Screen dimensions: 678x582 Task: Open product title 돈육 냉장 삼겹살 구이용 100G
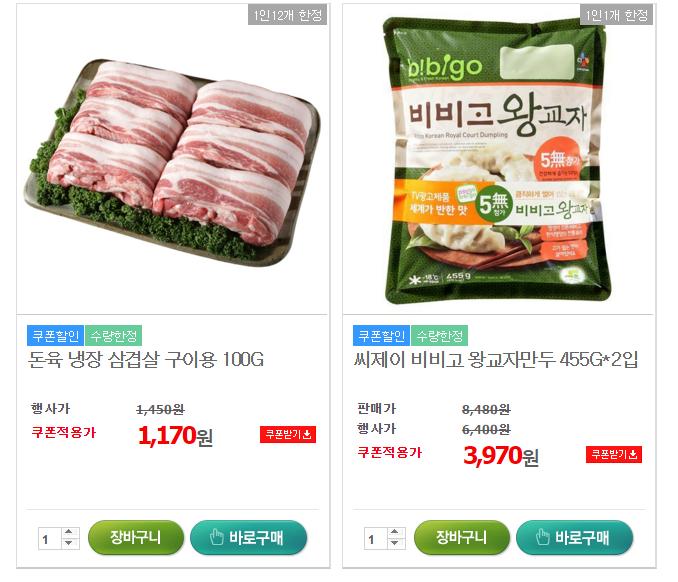[146, 360]
